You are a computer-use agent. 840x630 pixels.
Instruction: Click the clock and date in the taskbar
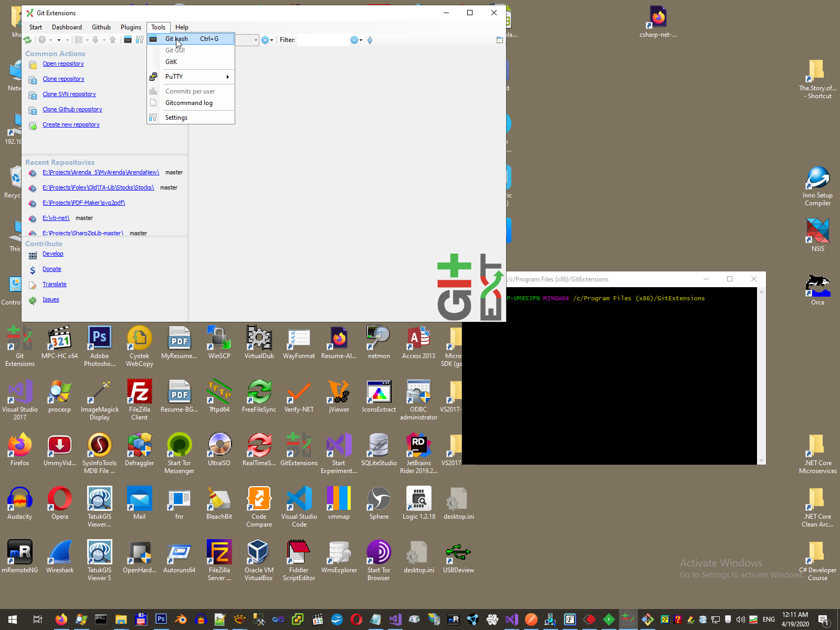(795, 619)
